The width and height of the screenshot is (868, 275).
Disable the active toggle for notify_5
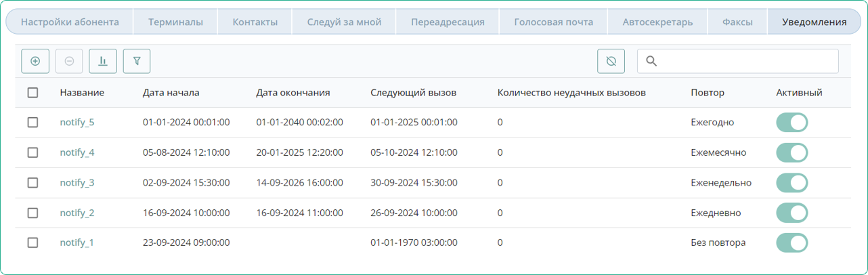pyautogui.click(x=791, y=123)
